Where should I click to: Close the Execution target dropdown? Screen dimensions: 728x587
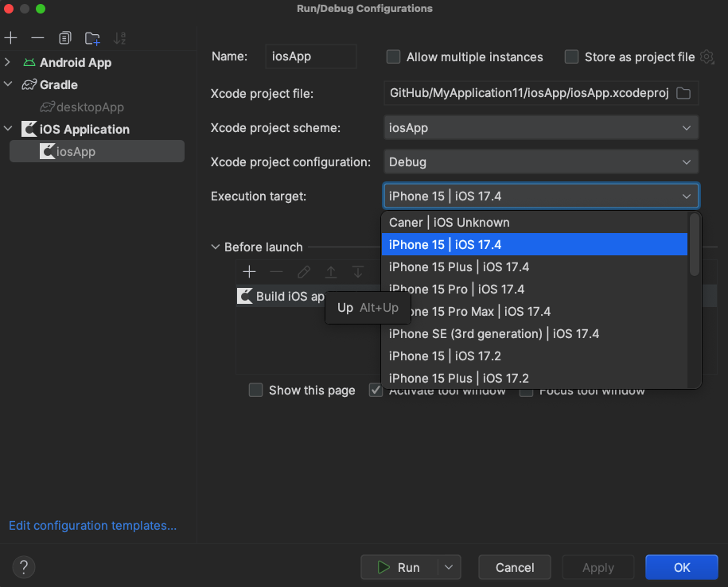point(541,196)
